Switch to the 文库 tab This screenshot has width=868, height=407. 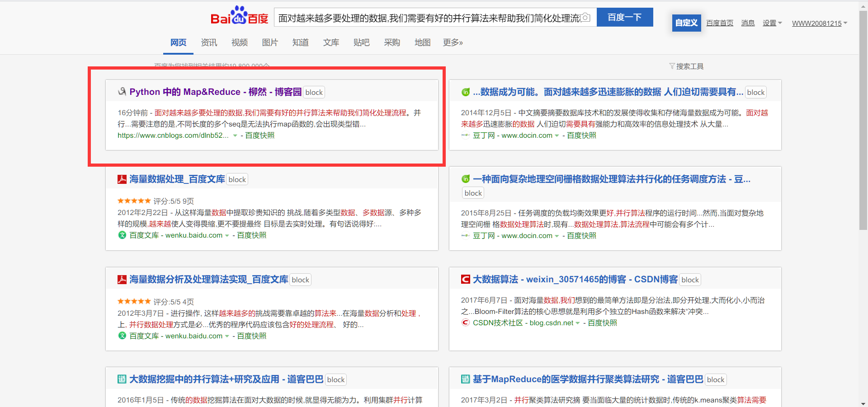331,42
